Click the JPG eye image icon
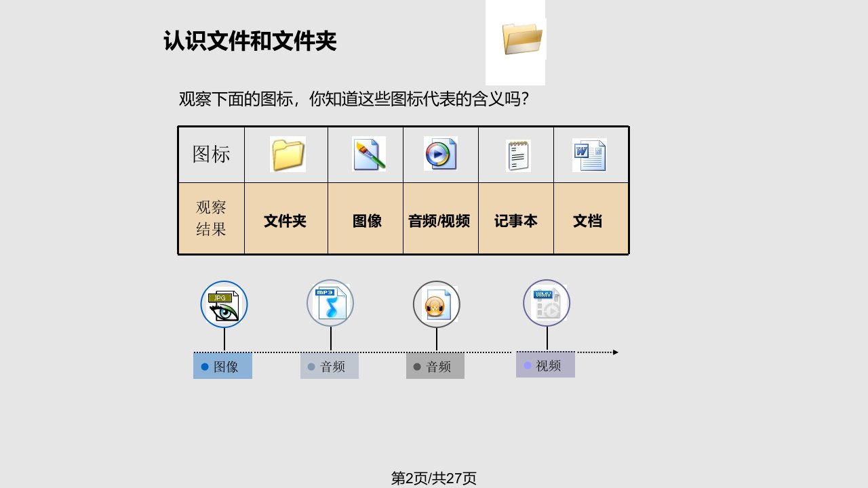 pos(224,305)
